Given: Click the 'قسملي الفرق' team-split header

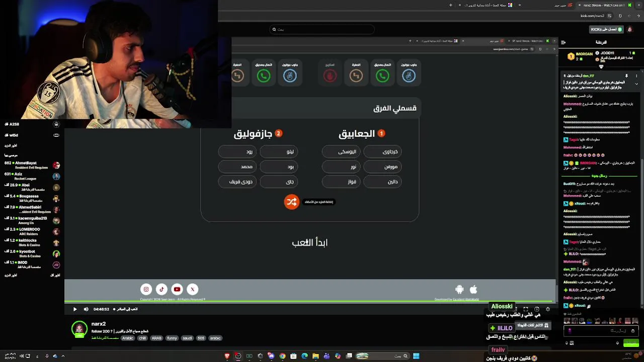Looking at the screenshot, I should pos(395,108).
